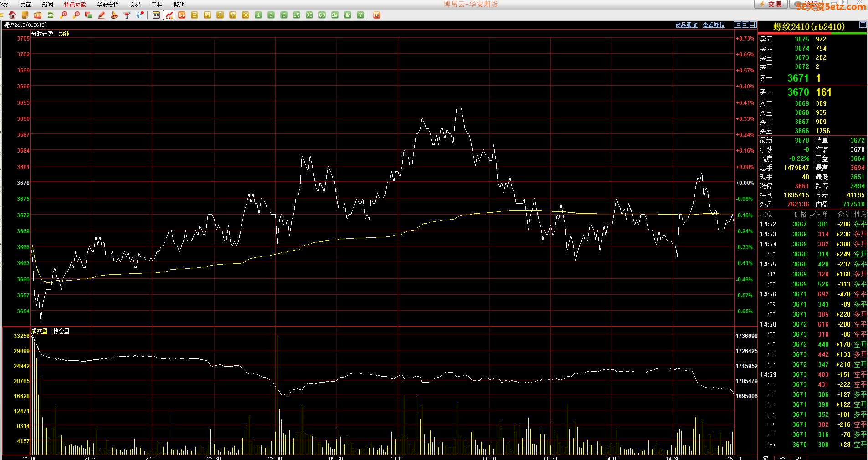Click the 商品叠加 link
Image resolution: width=868 pixels, height=460 pixels.
coord(686,25)
